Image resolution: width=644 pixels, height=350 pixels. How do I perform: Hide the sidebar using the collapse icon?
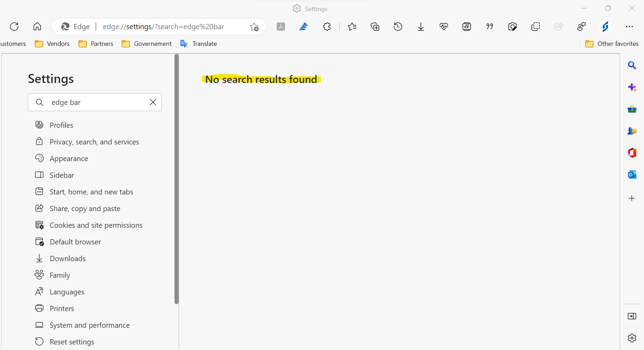(632, 316)
